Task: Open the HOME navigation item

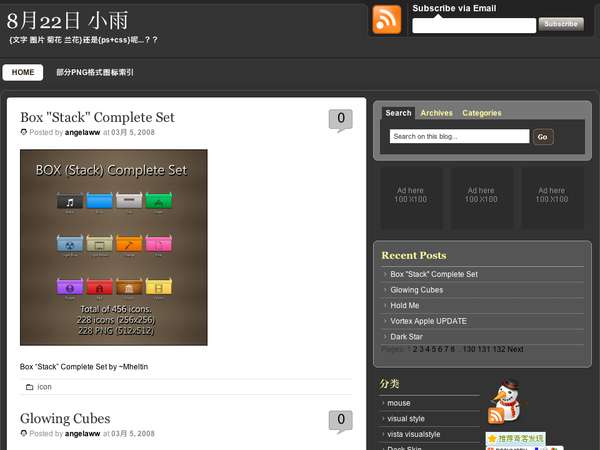Action: point(23,72)
